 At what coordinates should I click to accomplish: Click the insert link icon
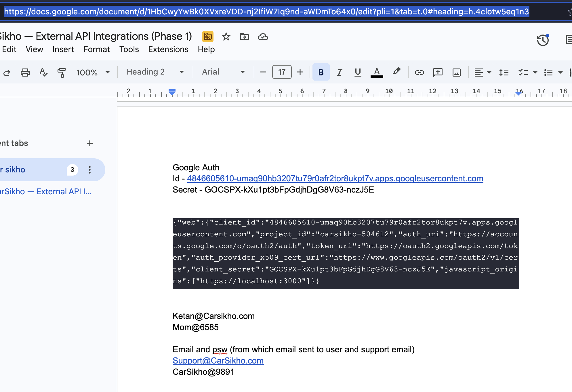pyautogui.click(x=419, y=72)
